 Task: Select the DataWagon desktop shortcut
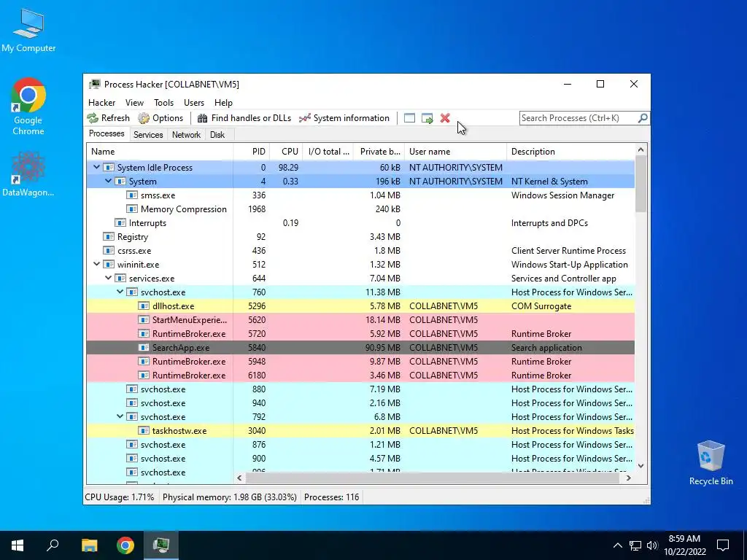click(28, 174)
